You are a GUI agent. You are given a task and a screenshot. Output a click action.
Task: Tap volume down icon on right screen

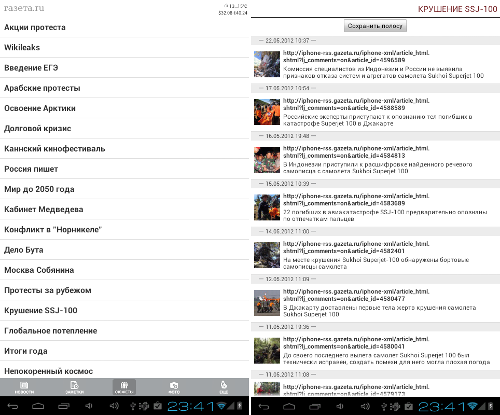click(x=340, y=406)
